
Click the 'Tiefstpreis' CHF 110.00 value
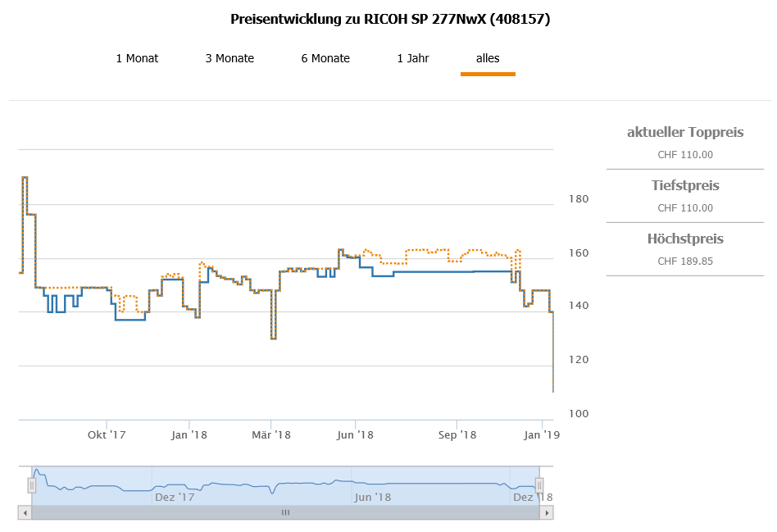(685, 208)
